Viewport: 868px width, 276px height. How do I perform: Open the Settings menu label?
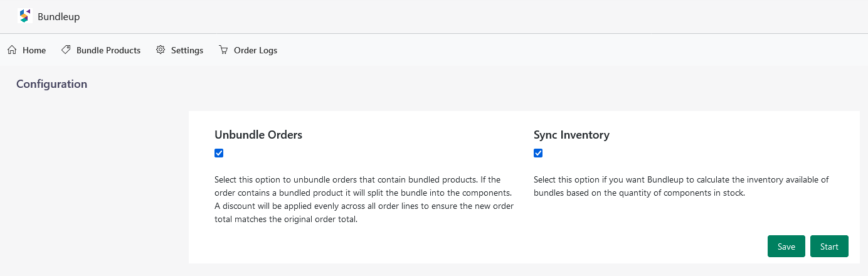tap(187, 50)
